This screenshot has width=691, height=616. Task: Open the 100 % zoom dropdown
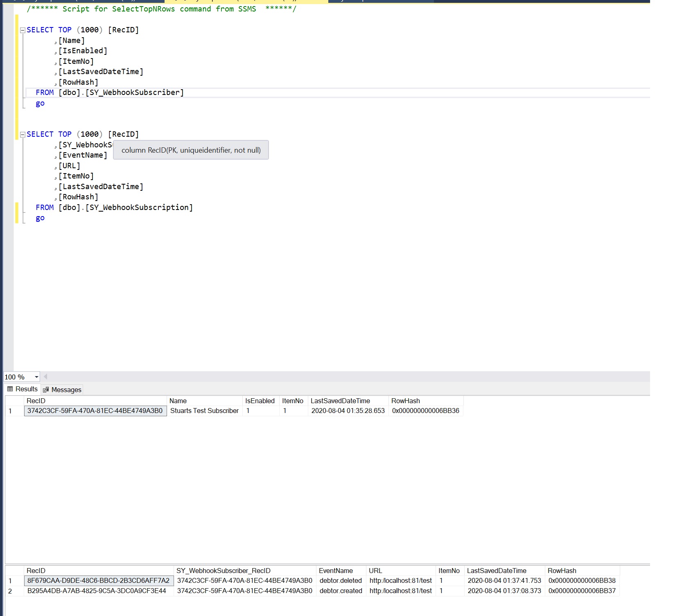(x=36, y=377)
